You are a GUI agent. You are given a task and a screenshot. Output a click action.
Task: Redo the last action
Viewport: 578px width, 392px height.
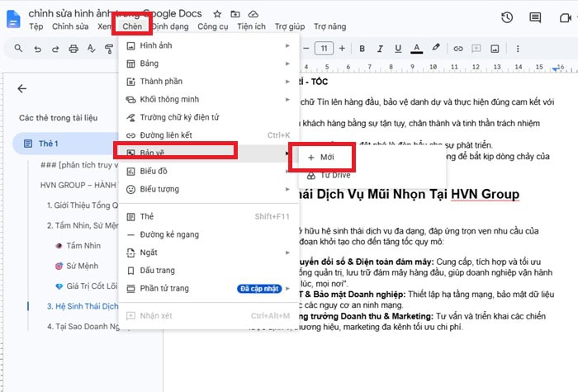pyautogui.click(x=55, y=49)
